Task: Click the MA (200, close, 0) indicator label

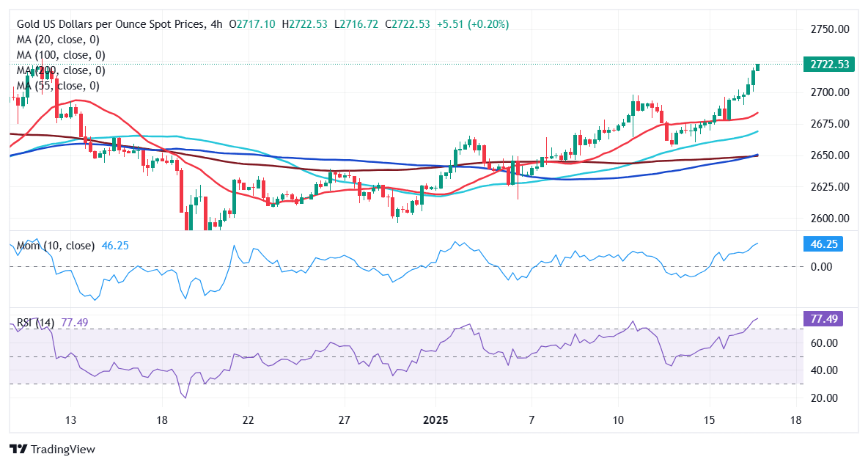Action: tap(61, 70)
